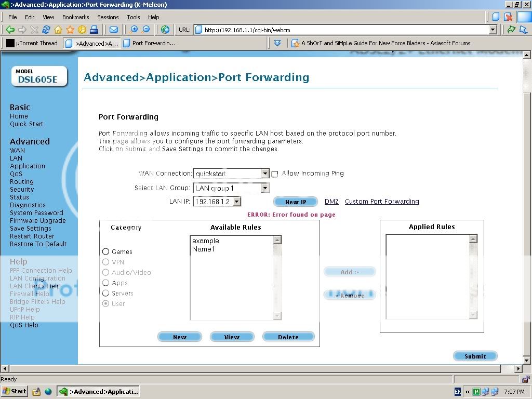Click the green Back arrow in toolbar
This screenshot has height=399, width=532.
10,30
